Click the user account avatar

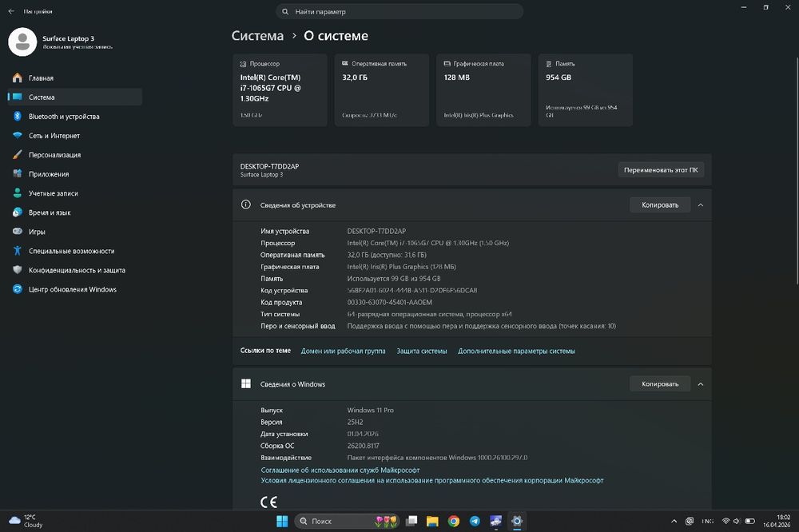[x=22, y=42]
